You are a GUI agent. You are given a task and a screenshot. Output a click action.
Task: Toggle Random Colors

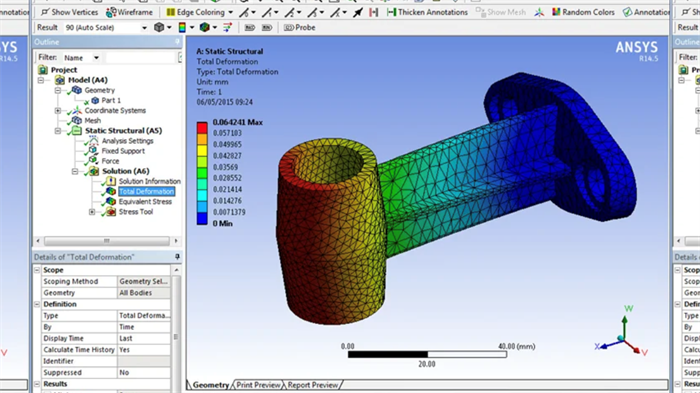click(x=583, y=12)
